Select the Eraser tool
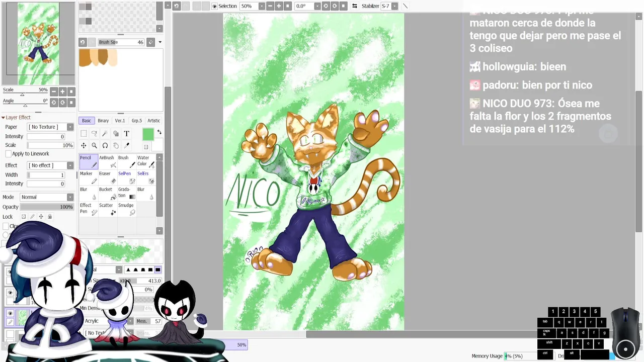644x362 pixels. [107, 177]
